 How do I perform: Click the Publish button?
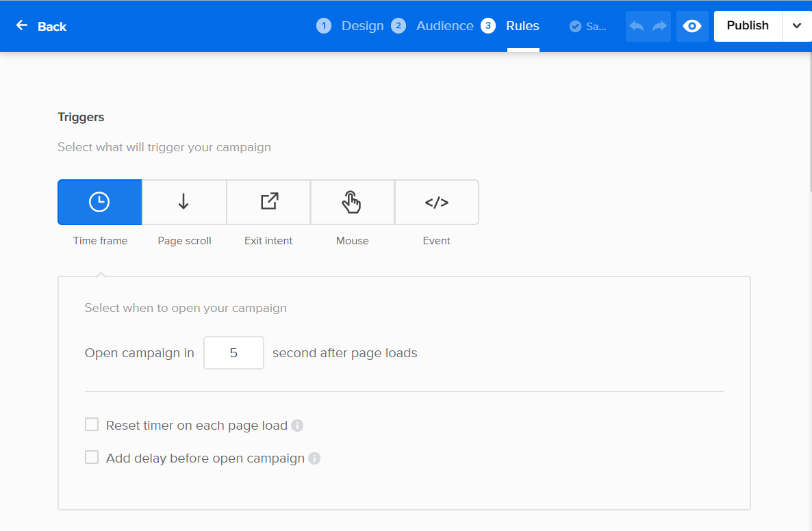click(748, 26)
